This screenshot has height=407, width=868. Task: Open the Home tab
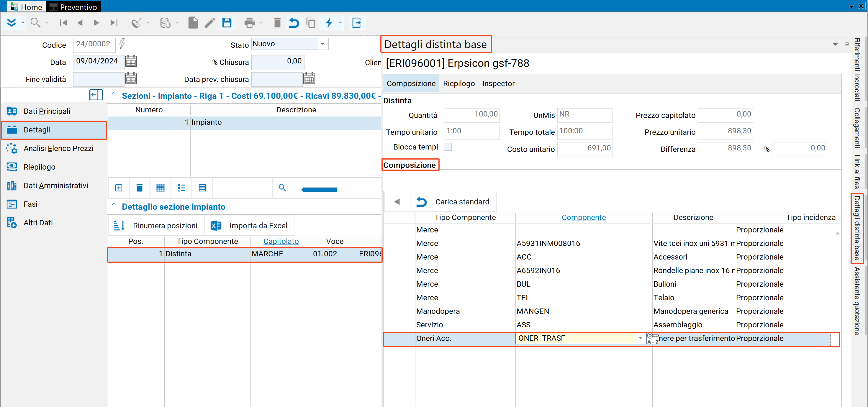pos(27,7)
